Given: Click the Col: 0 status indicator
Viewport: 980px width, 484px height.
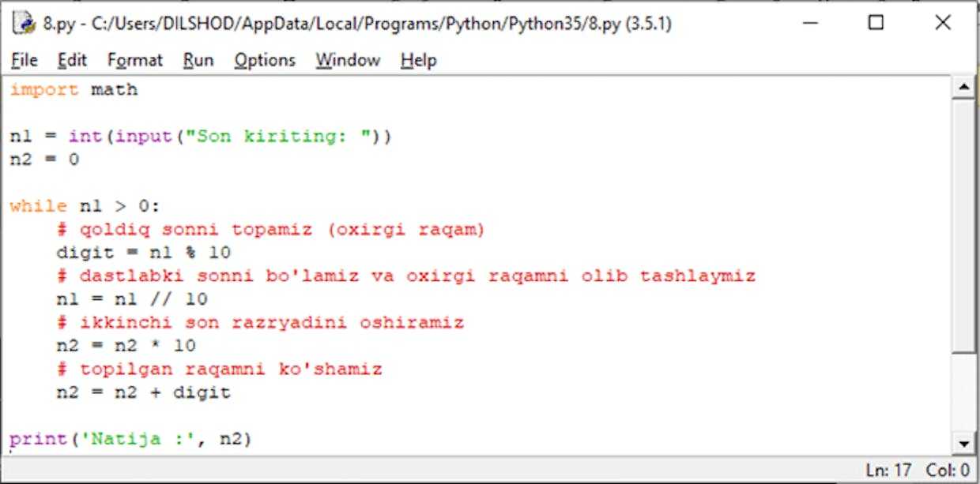Looking at the screenshot, I should point(948,471).
